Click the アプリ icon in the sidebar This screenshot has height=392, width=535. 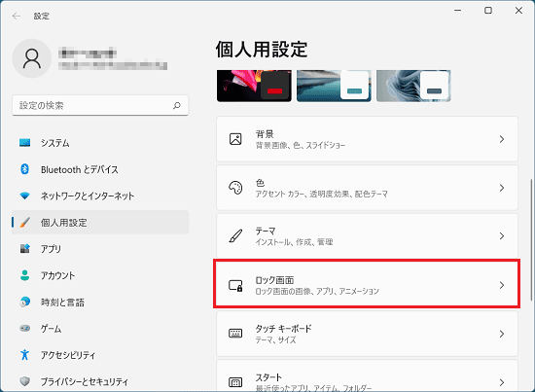tap(24, 249)
